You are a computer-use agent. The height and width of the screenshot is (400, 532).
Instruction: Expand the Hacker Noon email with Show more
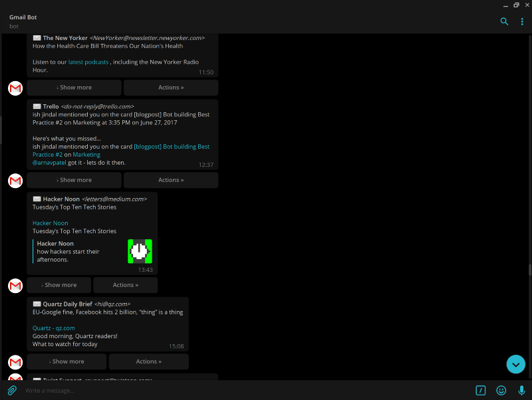coord(59,285)
